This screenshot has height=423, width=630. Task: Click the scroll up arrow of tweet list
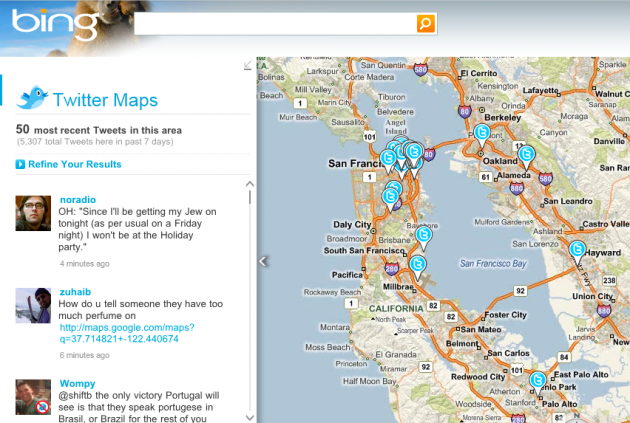point(249,185)
